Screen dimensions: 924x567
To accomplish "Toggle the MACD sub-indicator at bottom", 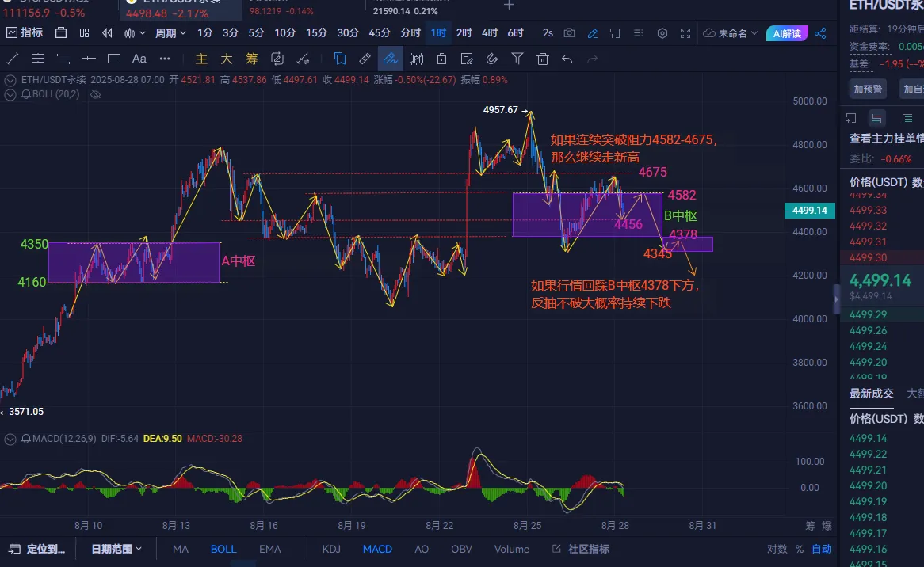I will coord(377,549).
